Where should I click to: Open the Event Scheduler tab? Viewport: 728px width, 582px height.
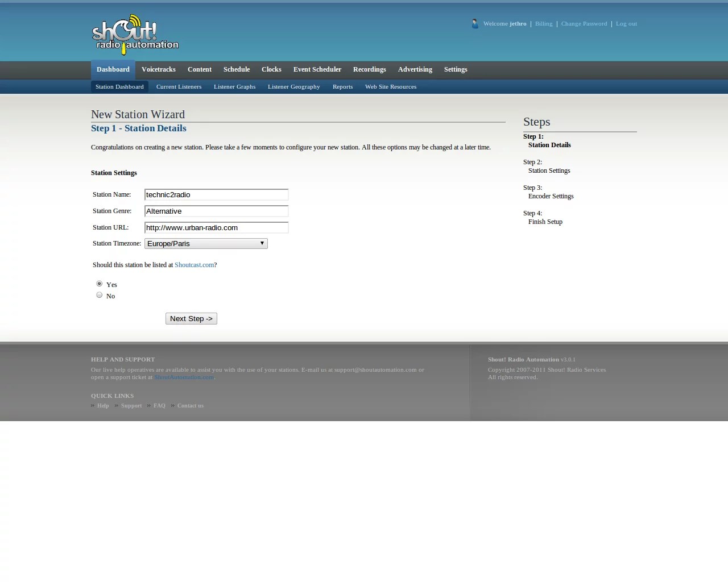click(317, 69)
